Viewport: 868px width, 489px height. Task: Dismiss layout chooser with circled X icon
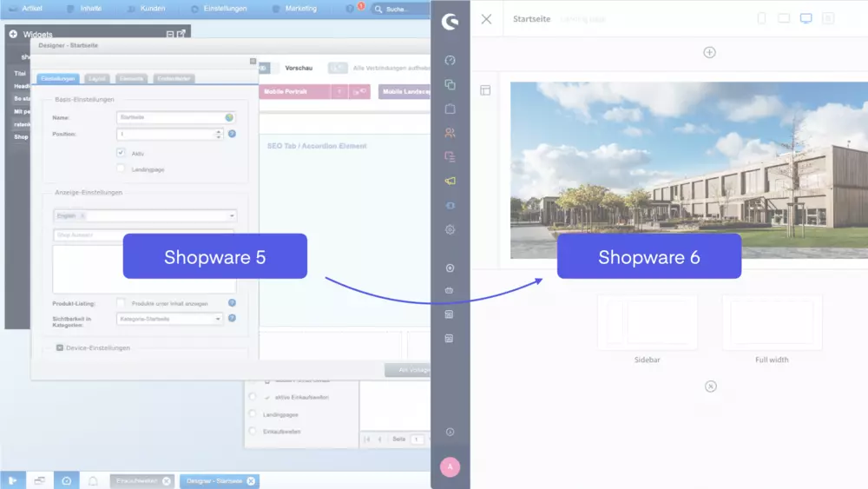click(711, 387)
